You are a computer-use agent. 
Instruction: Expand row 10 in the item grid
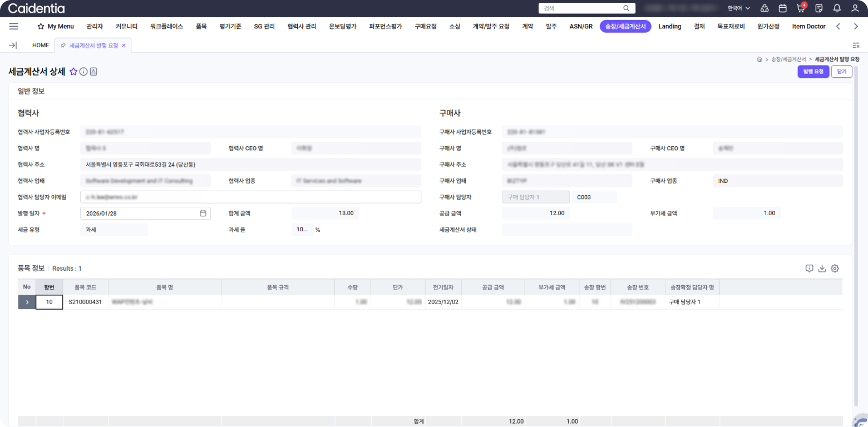coord(27,302)
